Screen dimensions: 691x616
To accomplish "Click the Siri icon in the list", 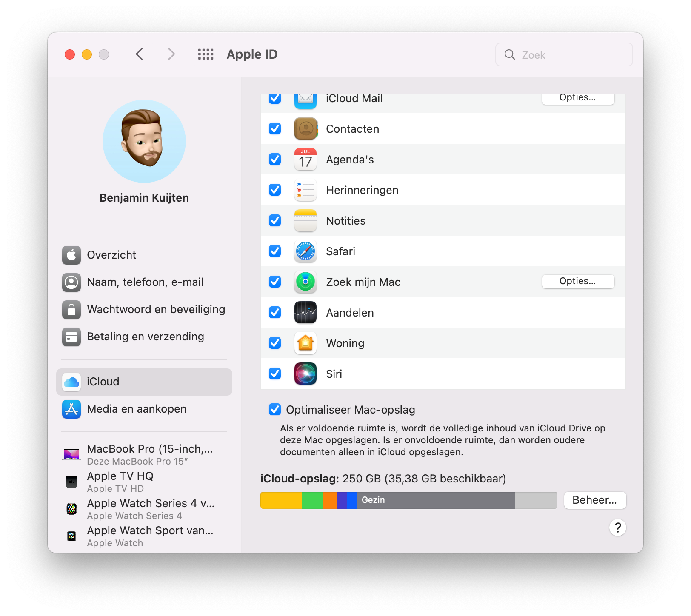I will click(306, 374).
